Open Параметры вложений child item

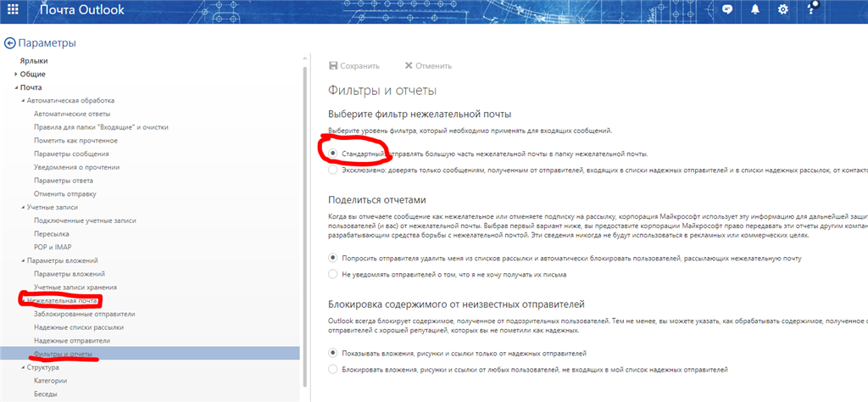tap(70, 274)
